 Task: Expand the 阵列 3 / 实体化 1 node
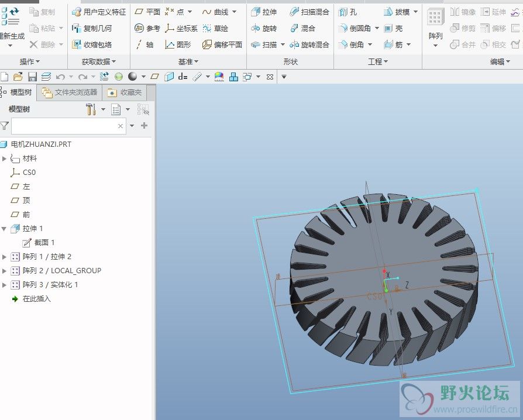point(4,285)
